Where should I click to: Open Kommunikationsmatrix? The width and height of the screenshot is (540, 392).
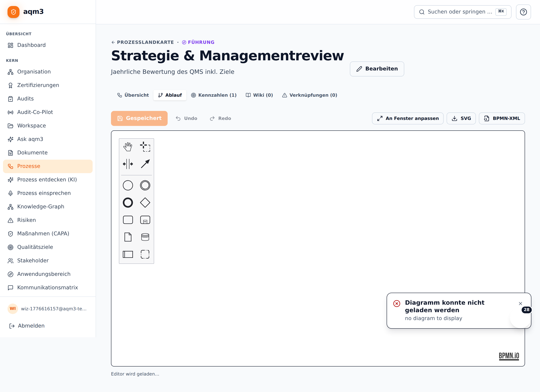point(48,287)
